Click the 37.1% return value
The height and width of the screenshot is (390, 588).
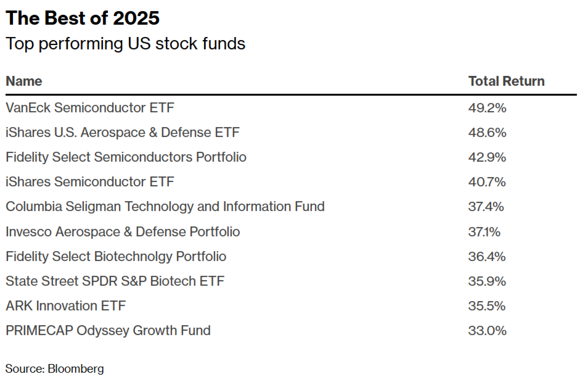[x=484, y=232]
